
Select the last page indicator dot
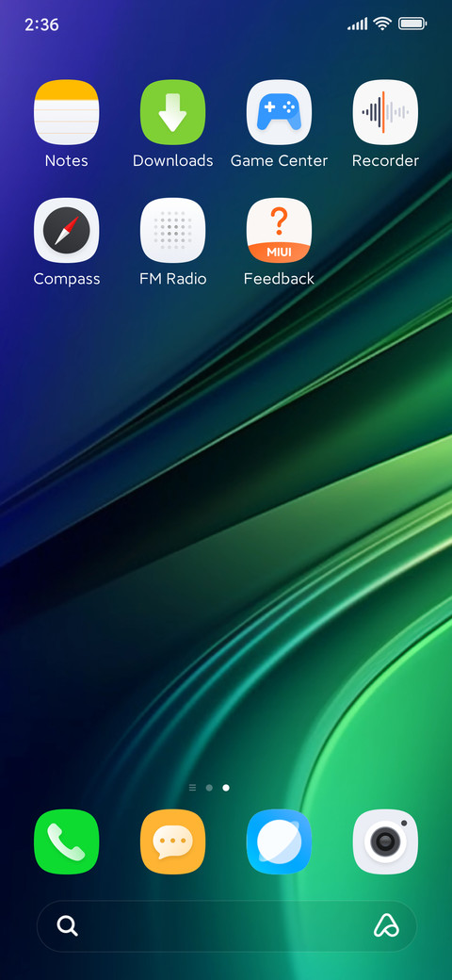click(x=226, y=788)
